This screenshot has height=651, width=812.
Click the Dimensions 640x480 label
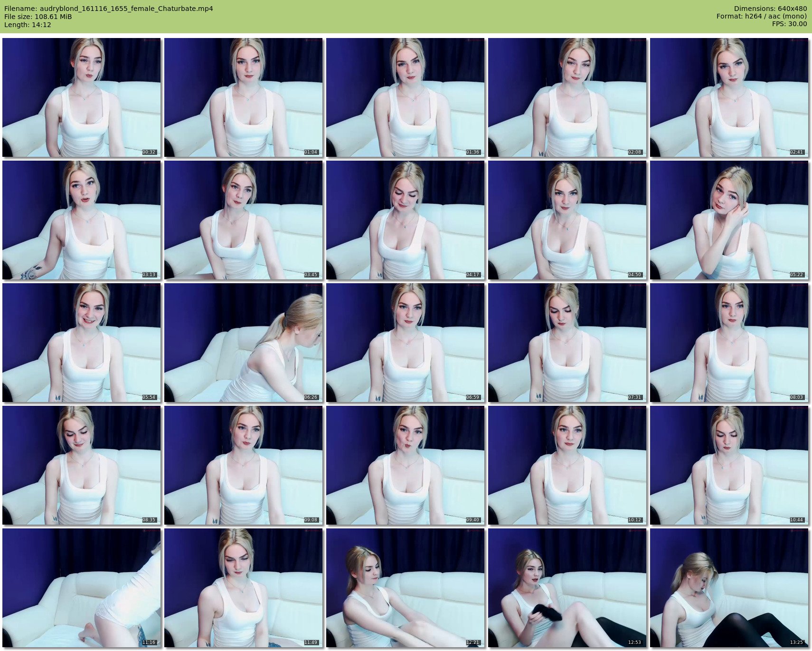[x=770, y=9]
